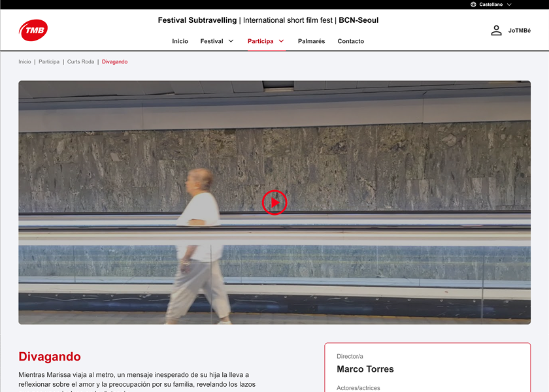549x392 pixels.
Task: Click the Inicio breadcrumb link
Action: pos(25,61)
